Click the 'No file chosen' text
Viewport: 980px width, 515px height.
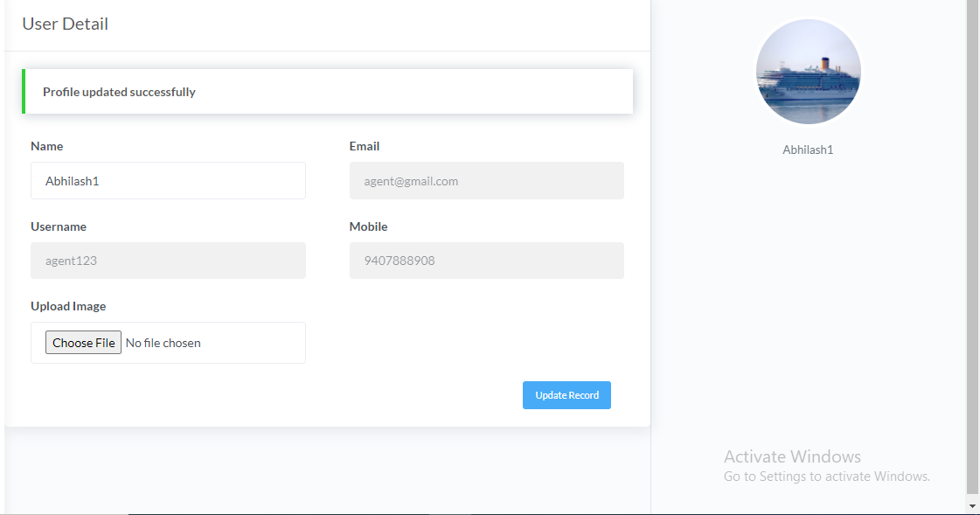[x=163, y=343]
